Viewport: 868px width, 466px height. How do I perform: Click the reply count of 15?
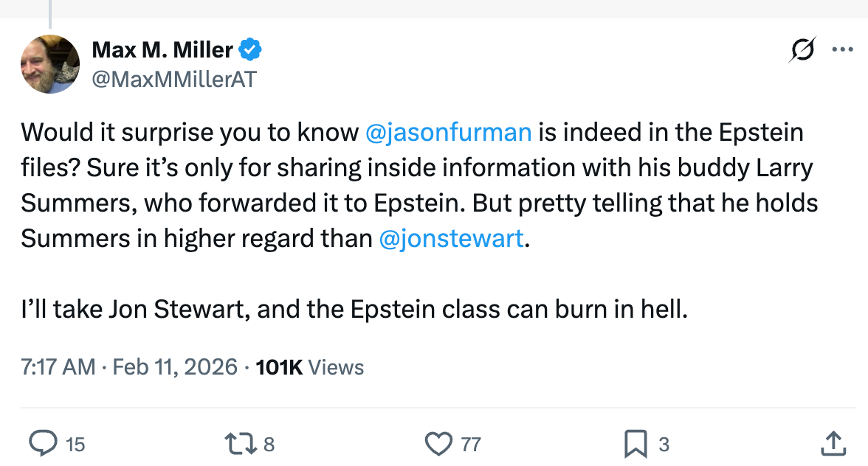pos(75,444)
